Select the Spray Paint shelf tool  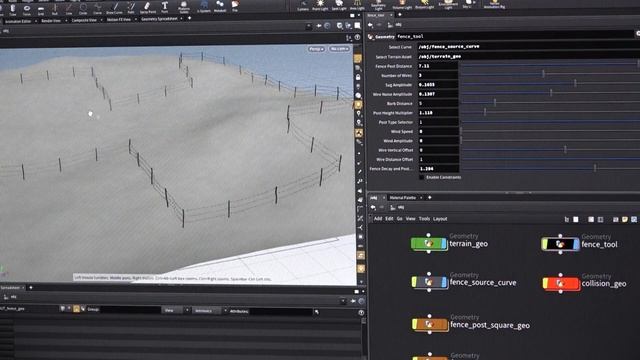point(147,8)
